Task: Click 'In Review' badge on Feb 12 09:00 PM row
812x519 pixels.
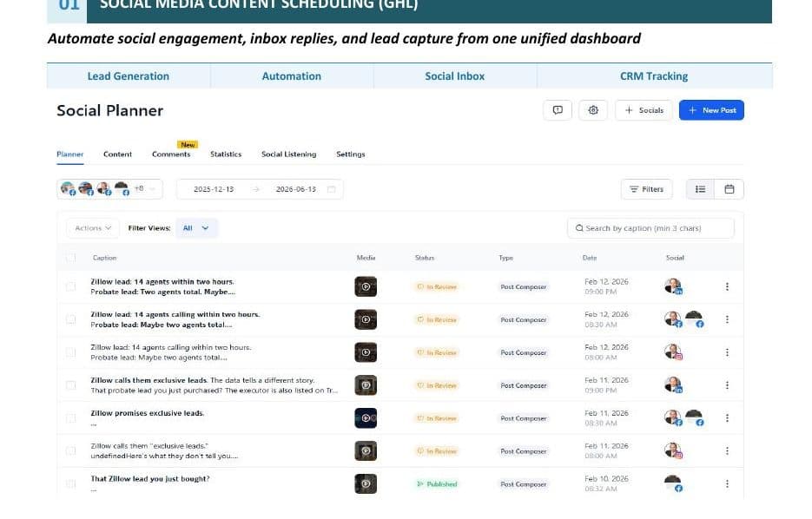Action: (437, 286)
